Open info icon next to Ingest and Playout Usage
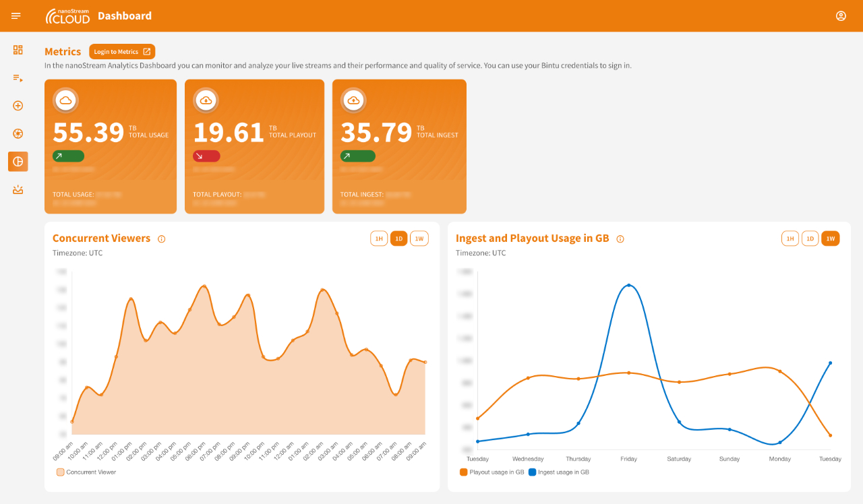863x504 pixels. click(x=620, y=239)
